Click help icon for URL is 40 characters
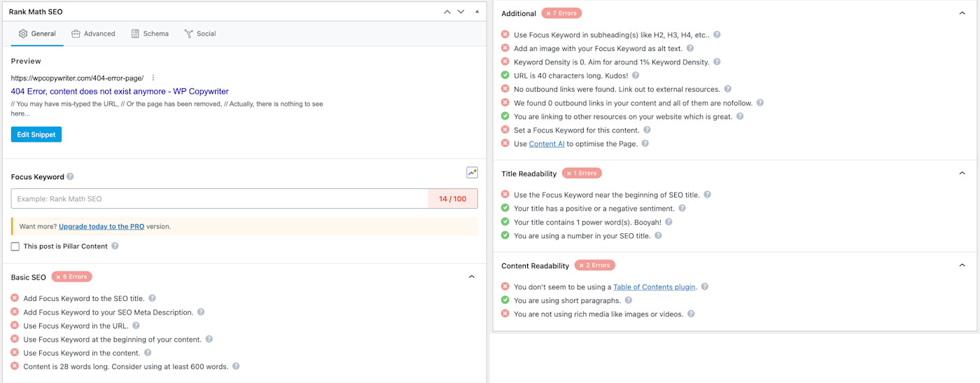Screen dimensions: 980x383 point(636,75)
